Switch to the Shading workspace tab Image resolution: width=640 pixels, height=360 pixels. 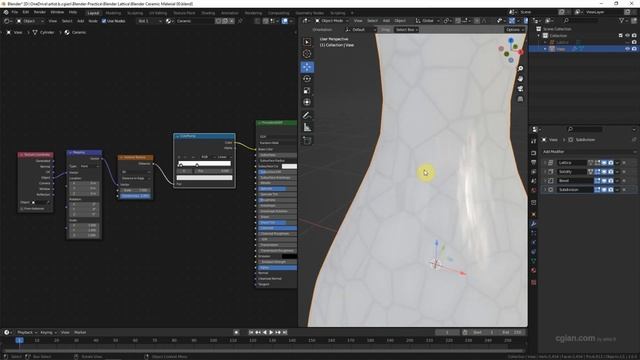(208, 13)
